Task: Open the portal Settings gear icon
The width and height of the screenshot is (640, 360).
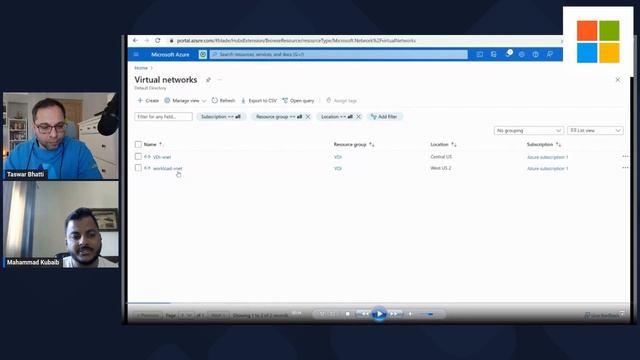Action: [522, 54]
